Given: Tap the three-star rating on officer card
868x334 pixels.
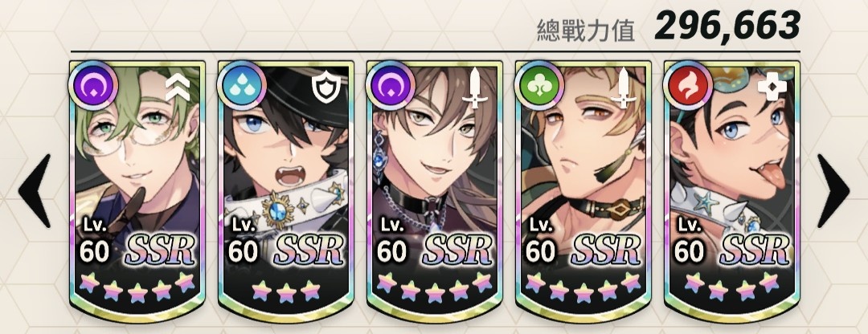Looking at the screenshot, I should (285, 291).
